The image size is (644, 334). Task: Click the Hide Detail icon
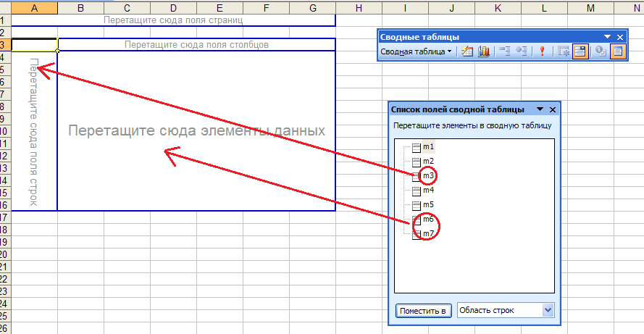(505, 51)
